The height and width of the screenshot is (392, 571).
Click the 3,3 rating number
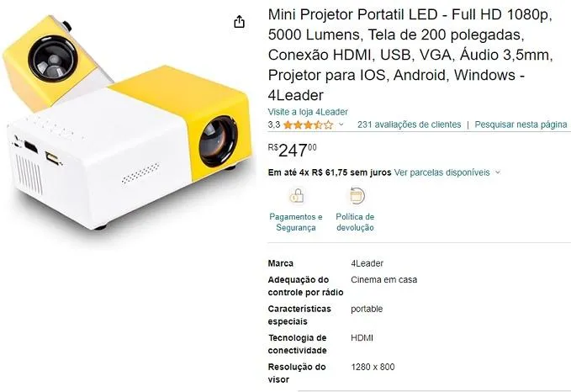tap(274, 125)
